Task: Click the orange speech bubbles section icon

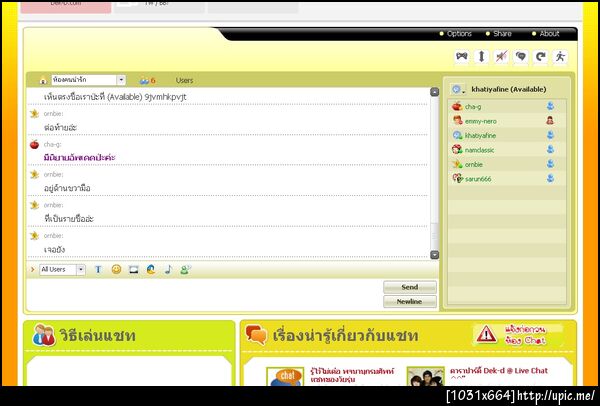Action: point(256,335)
